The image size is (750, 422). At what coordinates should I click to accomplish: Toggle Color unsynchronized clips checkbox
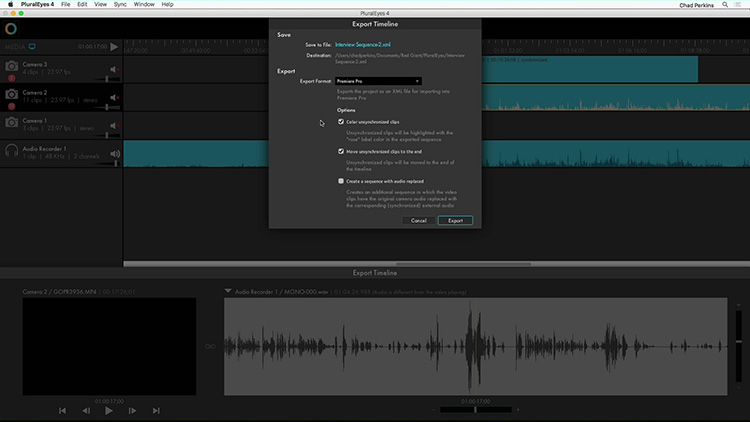click(x=341, y=122)
